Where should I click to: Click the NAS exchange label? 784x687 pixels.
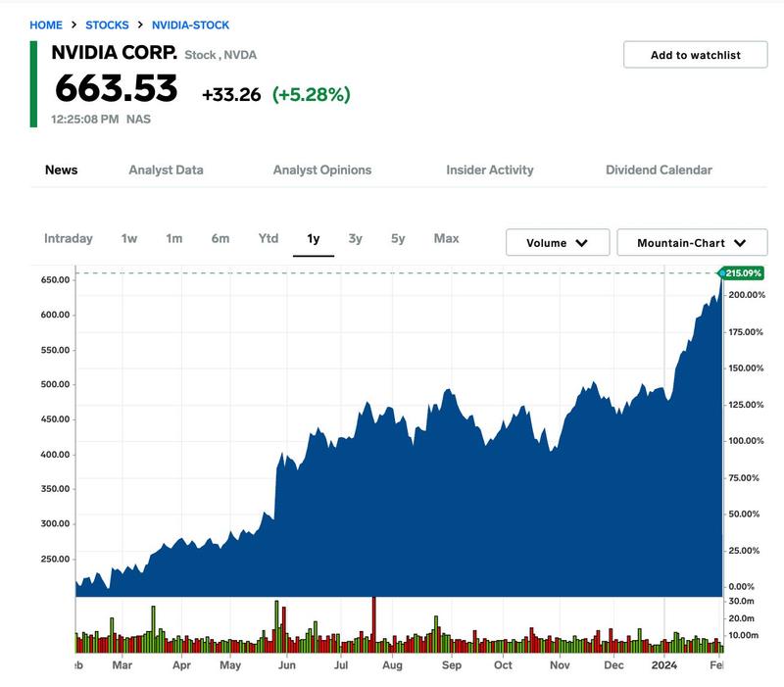tap(138, 120)
